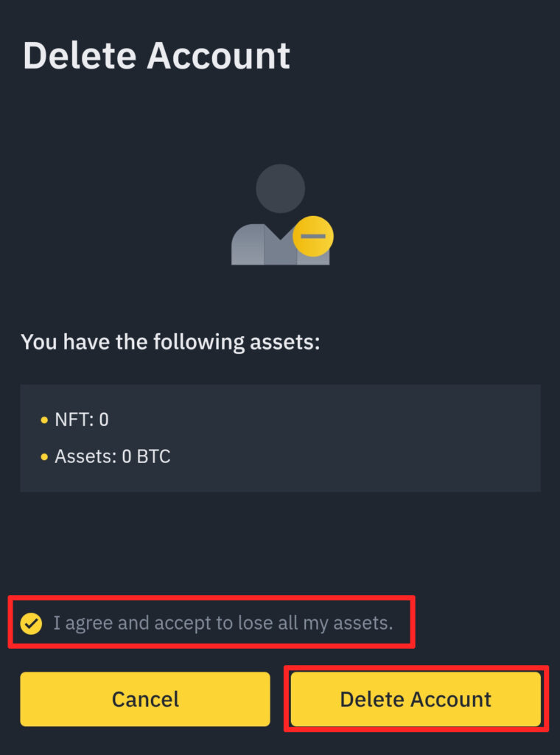The width and height of the screenshot is (560, 755).
Task: Click the NFT count value zero
Action: 104,420
